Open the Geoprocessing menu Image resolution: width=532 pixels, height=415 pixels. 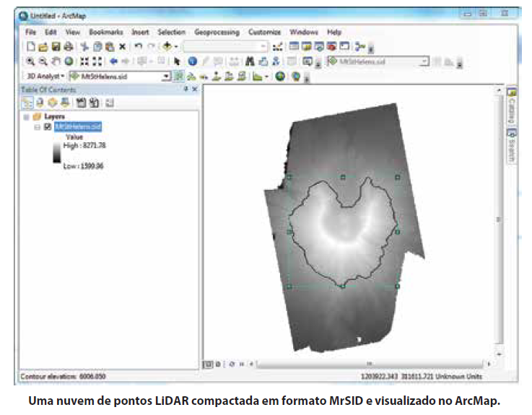[x=217, y=32]
